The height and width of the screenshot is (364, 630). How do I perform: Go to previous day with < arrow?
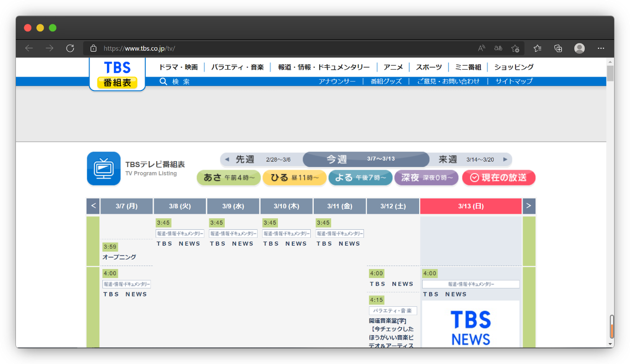[x=93, y=206]
